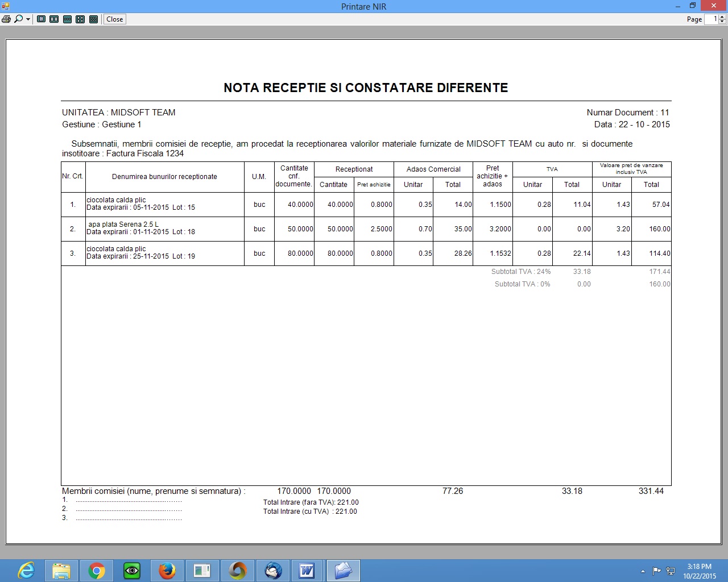The width and height of the screenshot is (728, 582).
Task: Show hidden system tray icons
Action: (x=643, y=571)
